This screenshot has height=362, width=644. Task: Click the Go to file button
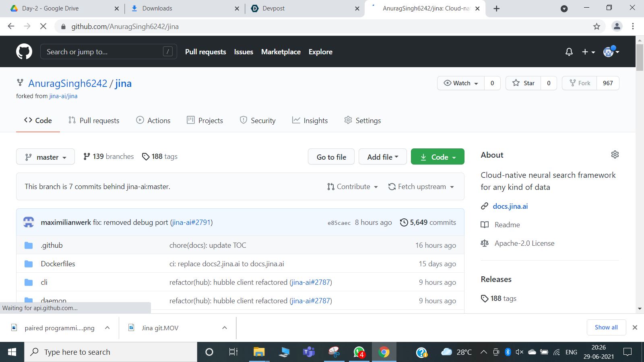[x=331, y=157]
